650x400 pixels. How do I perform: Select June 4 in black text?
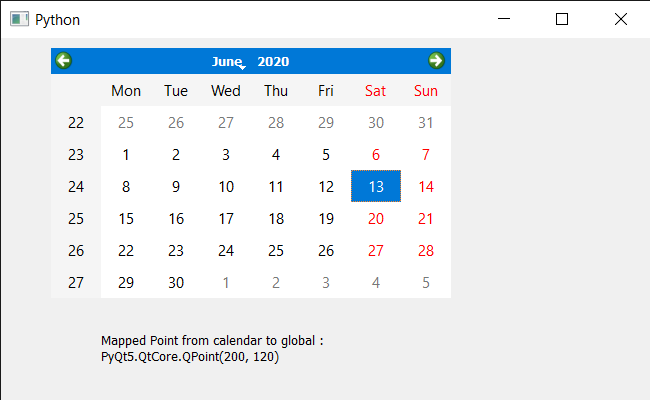(276, 154)
